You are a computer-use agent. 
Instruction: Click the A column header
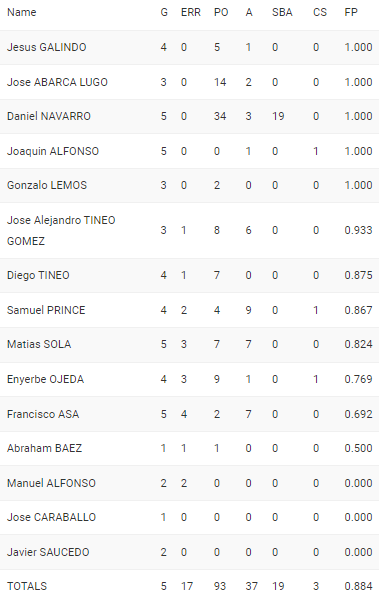[x=249, y=12]
